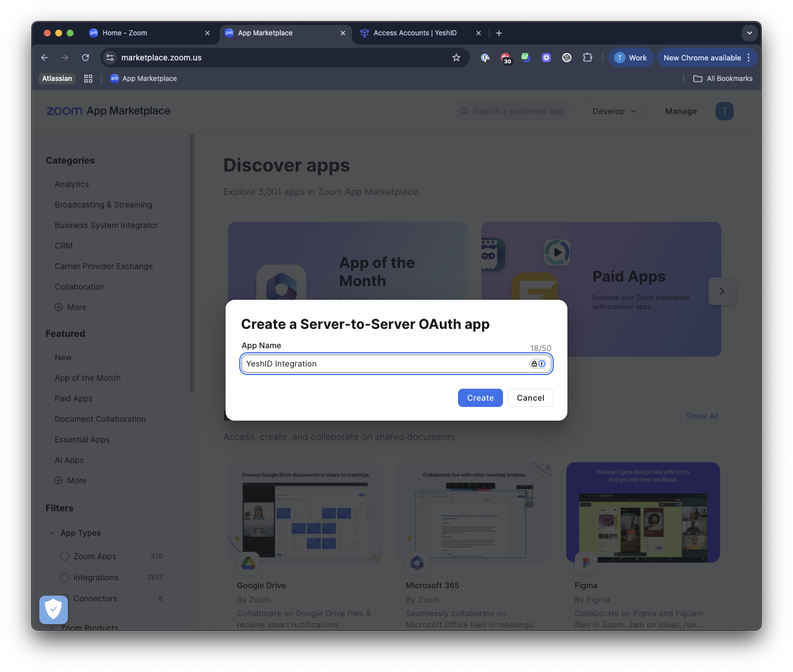793x672 pixels.
Task: Expand More under Categories
Action: [x=71, y=307]
